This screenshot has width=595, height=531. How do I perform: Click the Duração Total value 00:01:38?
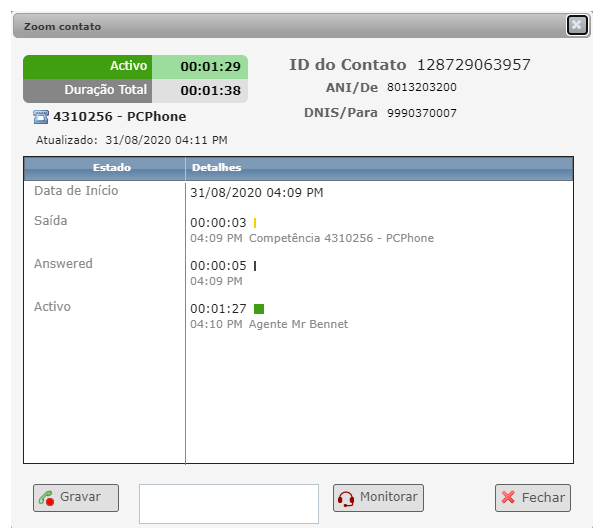coord(211,91)
